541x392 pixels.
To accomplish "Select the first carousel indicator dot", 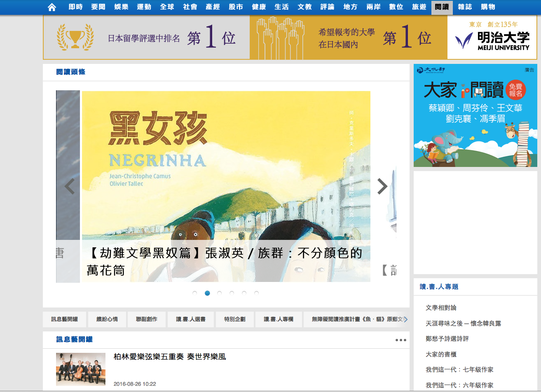I will tap(195, 293).
